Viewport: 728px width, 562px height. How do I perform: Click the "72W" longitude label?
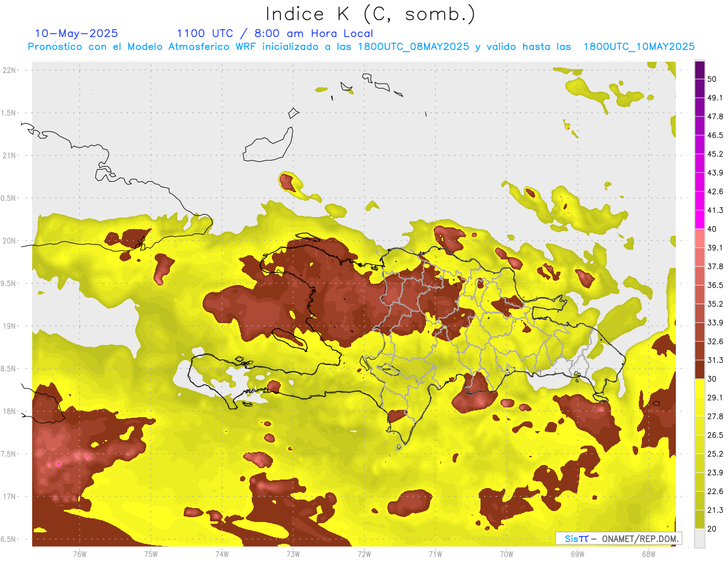pos(364,554)
